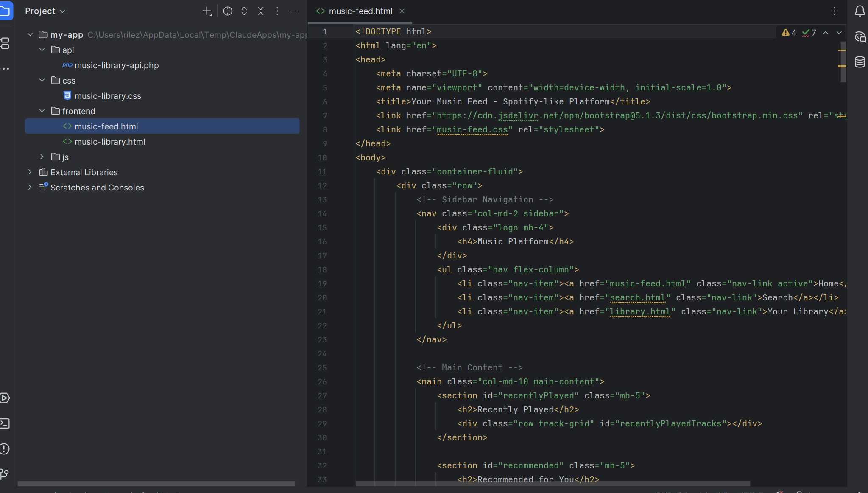868x493 pixels.
Task: Open the Notifications bell icon
Action: 860,11
